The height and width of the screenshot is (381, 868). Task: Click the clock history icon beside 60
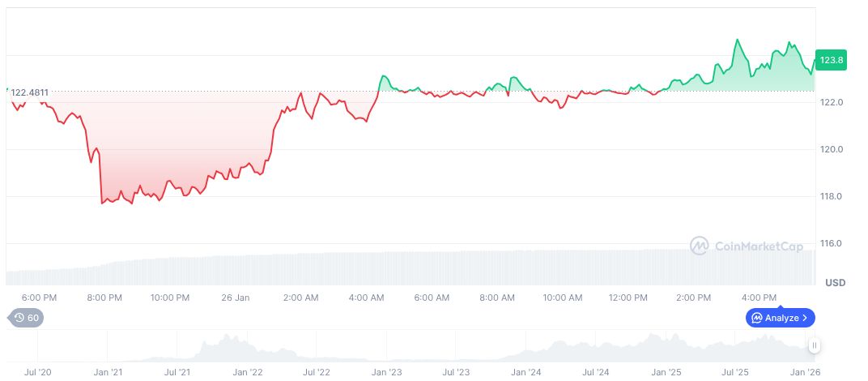19,318
